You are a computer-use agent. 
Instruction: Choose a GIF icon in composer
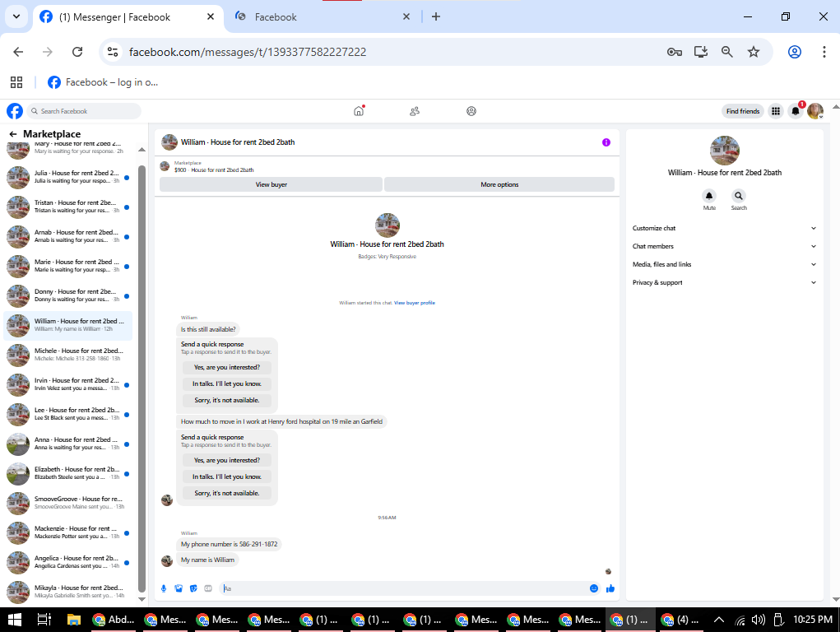pyautogui.click(x=208, y=588)
